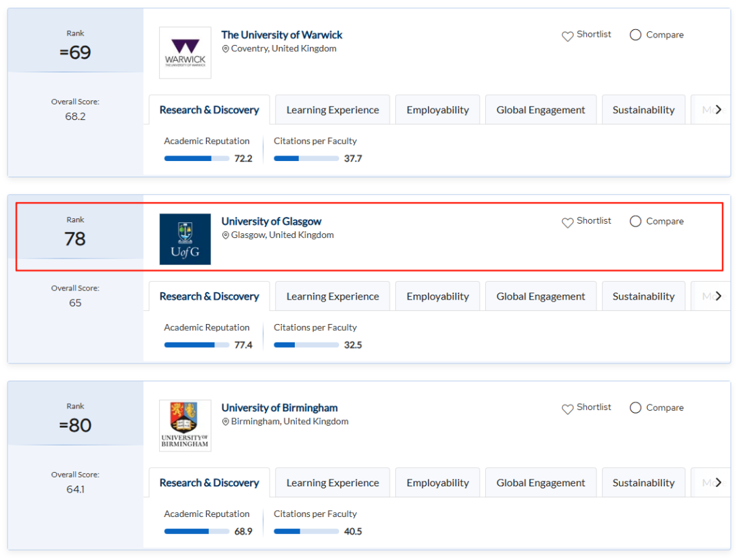Click Birmingham Citations per Faculty bar
Viewport: 737px width, 560px height.
(x=306, y=531)
